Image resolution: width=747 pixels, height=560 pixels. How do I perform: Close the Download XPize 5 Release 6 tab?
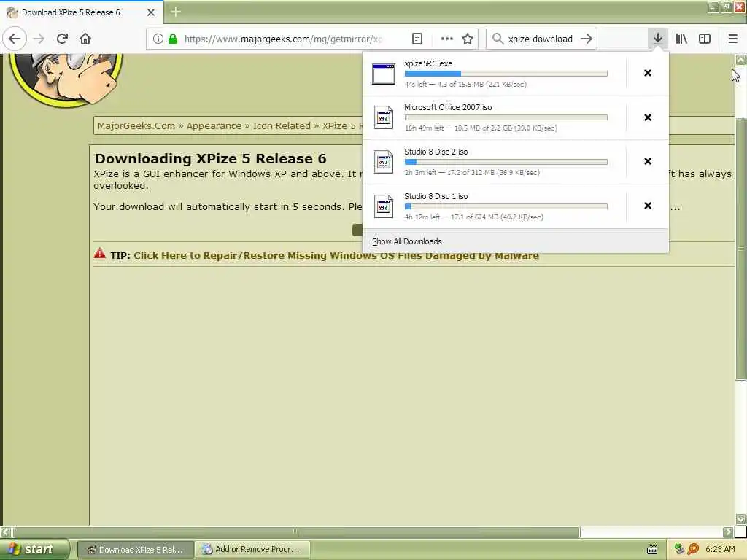coord(150,12)
